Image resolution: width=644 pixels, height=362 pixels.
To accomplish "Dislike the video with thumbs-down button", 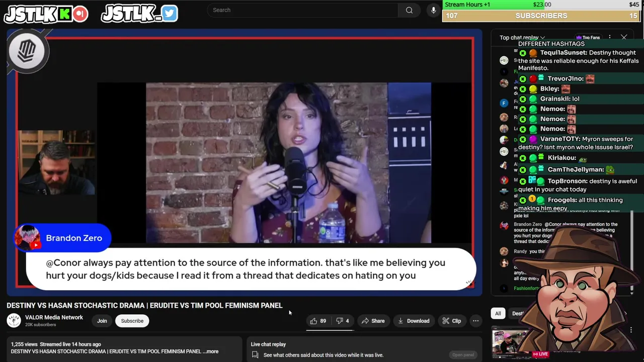I will [343, 321].
